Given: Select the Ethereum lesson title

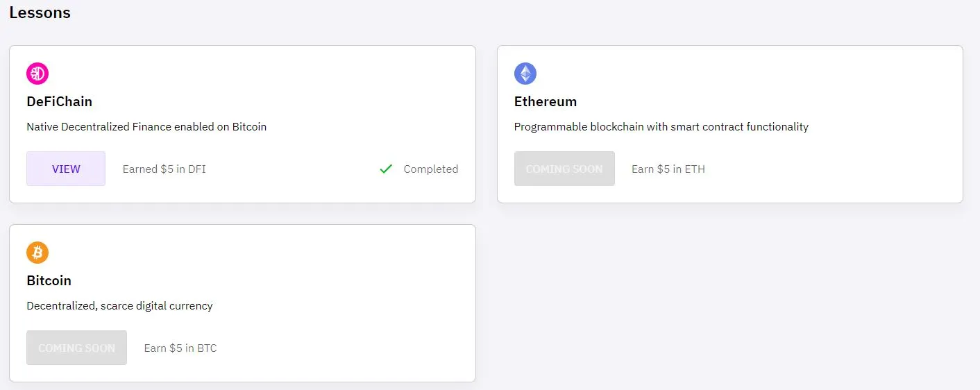Looking at the screenshot, I should [546, 101].
